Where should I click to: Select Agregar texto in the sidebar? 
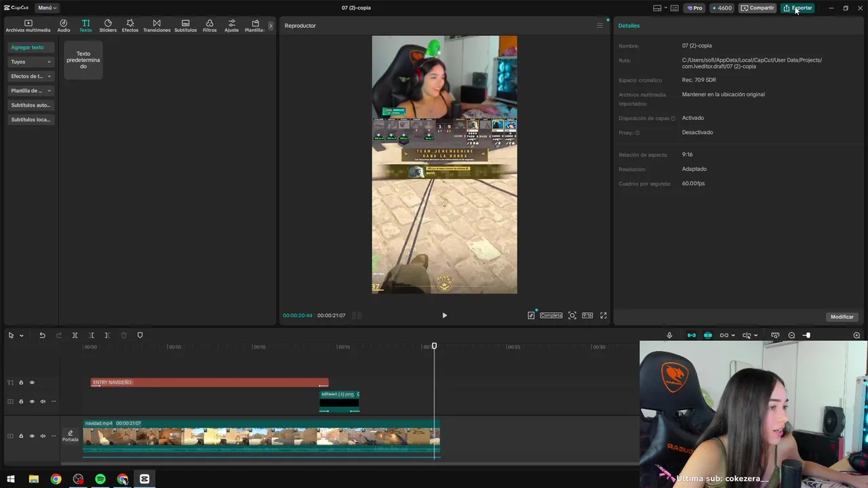(31, 47)
